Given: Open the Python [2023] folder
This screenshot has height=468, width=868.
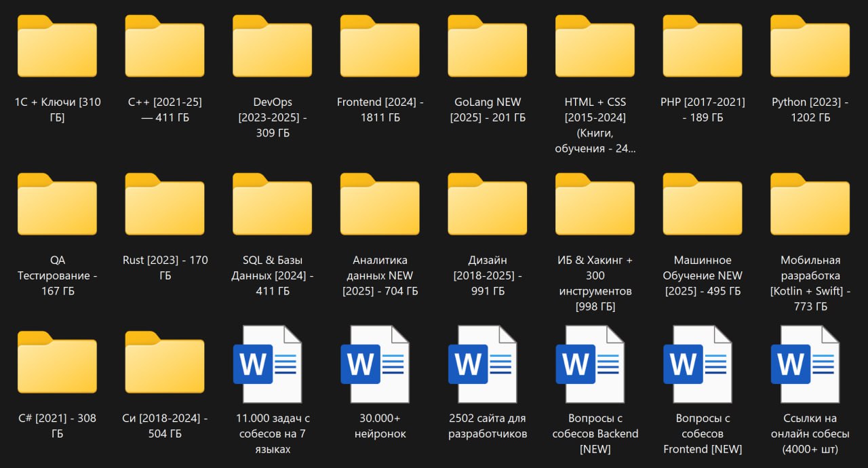Looking at the screenshot, I should [810, 46].
